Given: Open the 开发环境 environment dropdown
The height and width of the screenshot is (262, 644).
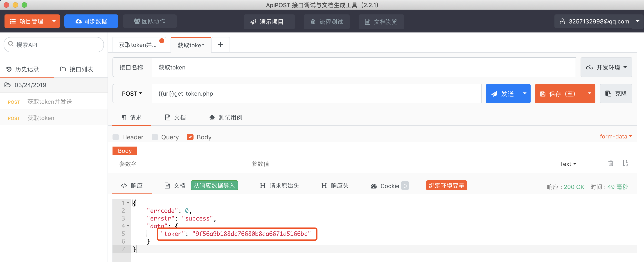Looking at the screenshot, I should click(606, 67).
